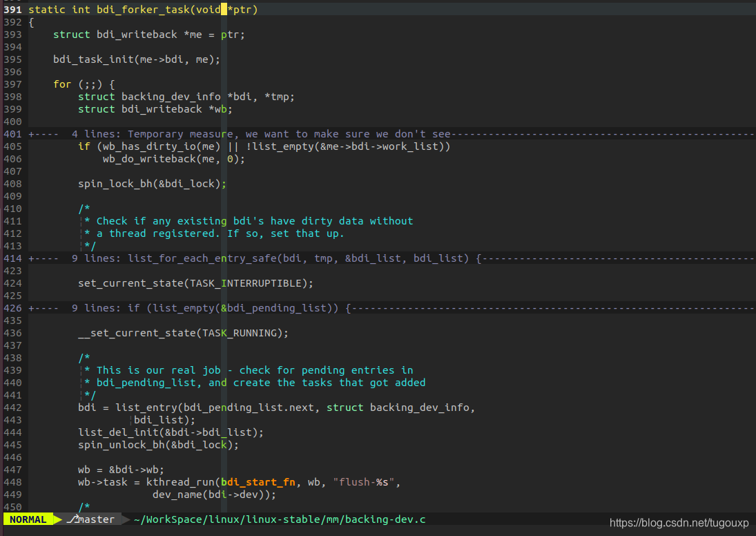Click dev_name(bdi->dev) on line 449
The image size is (756, 536).
pyautogui.click(x=211, y=495)
